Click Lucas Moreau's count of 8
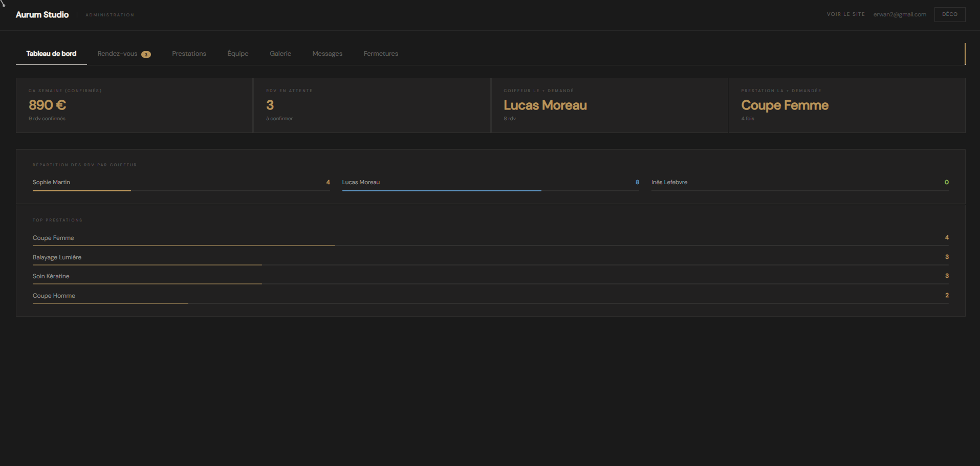The height and width of the screenshot is (466, 980). click(638, 182)
